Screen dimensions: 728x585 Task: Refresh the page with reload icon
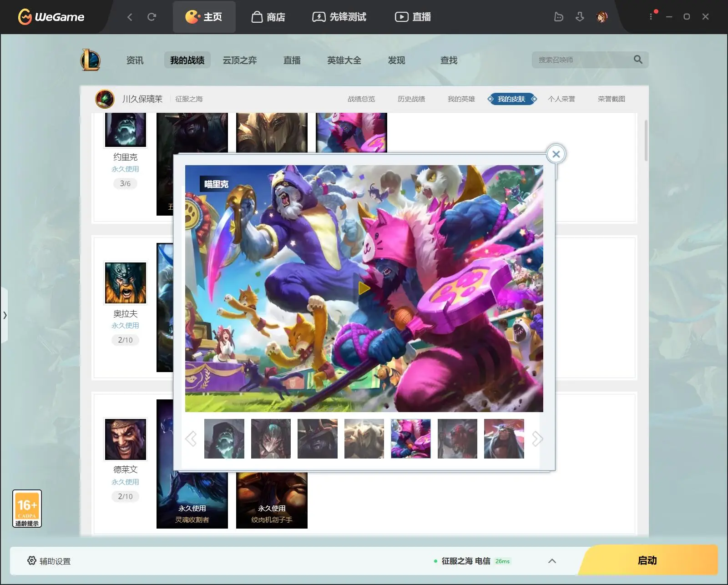point(152,17)
